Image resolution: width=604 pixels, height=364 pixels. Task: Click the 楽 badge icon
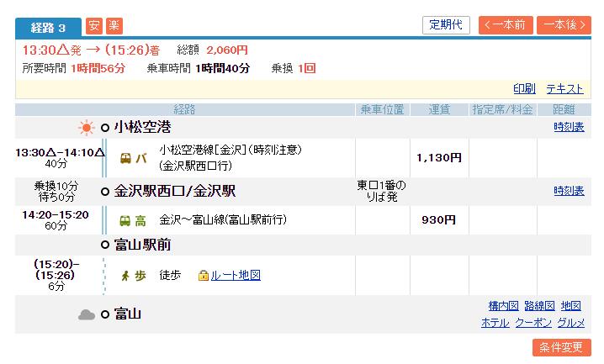click(113, 25)
